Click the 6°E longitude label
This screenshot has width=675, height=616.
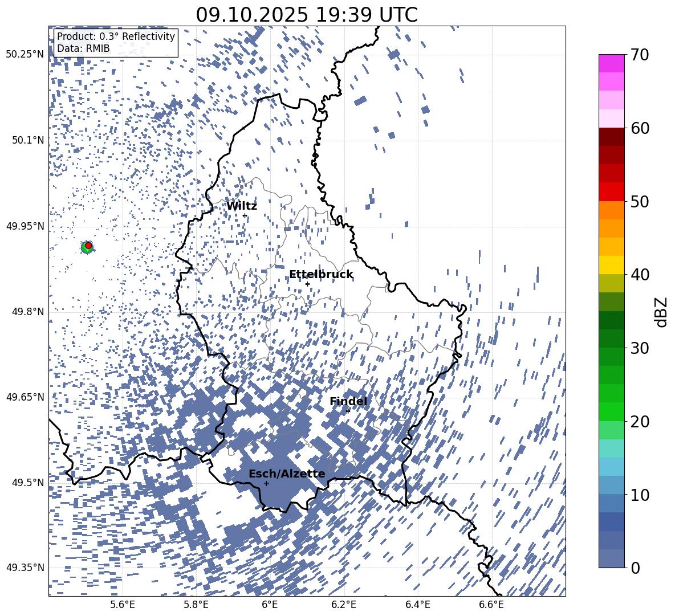(x=270, y=605)
